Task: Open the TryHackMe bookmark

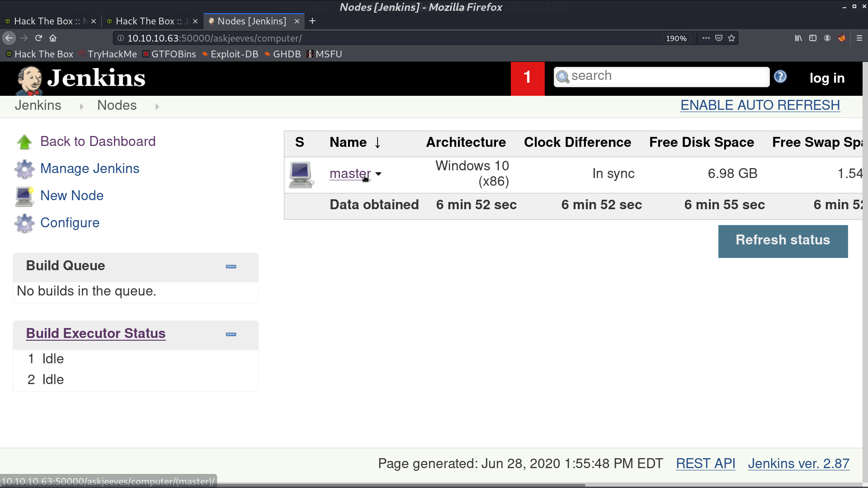Action: [x=108, y=54]
